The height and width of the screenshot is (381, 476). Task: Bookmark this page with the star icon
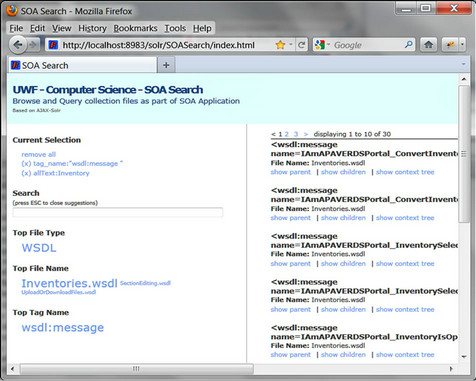click(280, 45)
